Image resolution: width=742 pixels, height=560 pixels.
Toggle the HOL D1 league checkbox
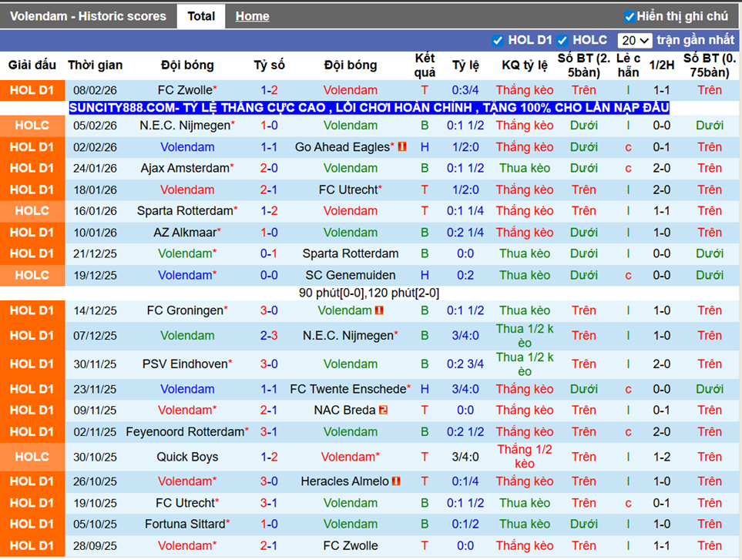497,41
